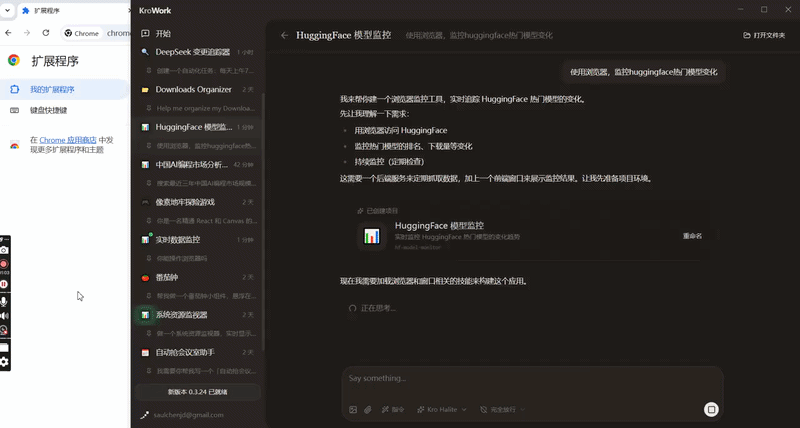Go back using the arrow beside HuggingFace 模型监控
This screenshot has width=800, height=428.
pos(284,35)
